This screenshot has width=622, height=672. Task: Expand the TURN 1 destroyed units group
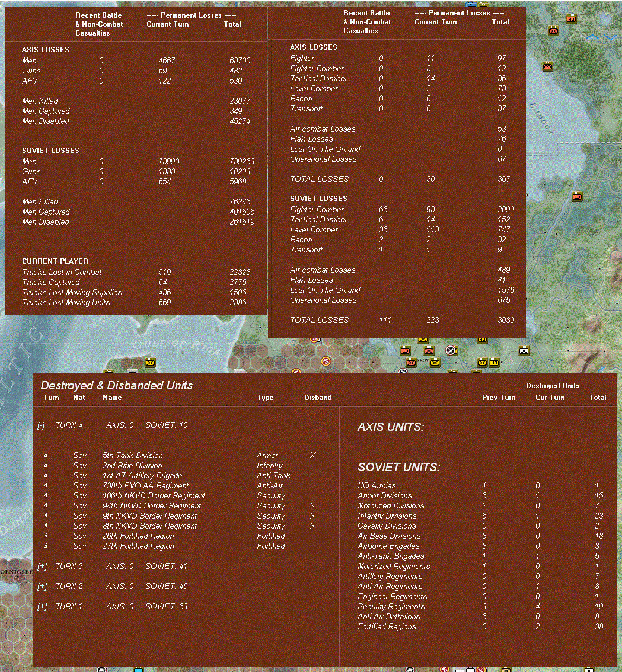42,607
